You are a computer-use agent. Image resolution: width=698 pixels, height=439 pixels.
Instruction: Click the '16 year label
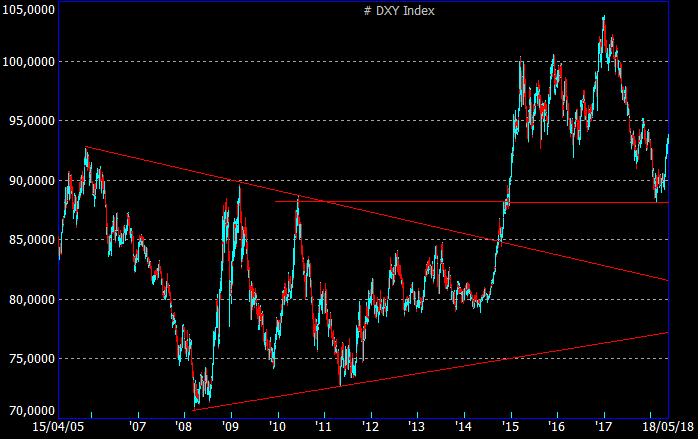click(x=556, y=427)
